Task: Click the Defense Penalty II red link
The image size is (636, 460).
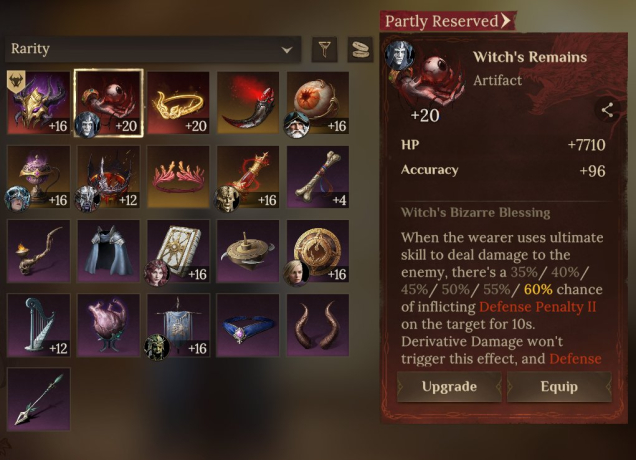Action: click(x=537, y=307)
